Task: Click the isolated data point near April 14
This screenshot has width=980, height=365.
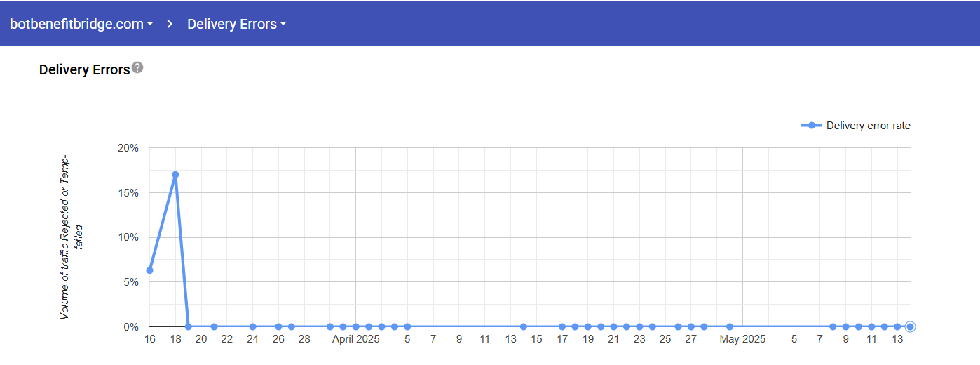Action: [524, 326]
